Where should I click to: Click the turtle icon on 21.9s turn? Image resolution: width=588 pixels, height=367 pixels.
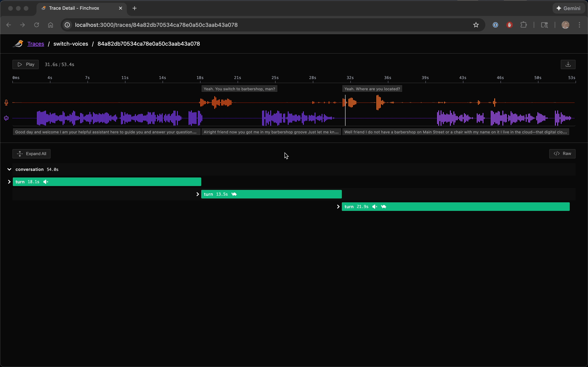pos(384,207)
